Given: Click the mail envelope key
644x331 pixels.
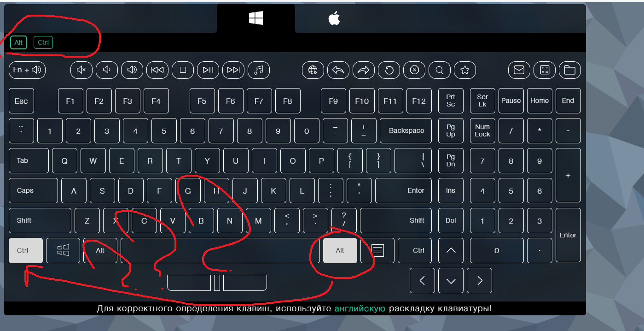Looking at the screenshot, I should pyautogui.click(x=519, y=70).
